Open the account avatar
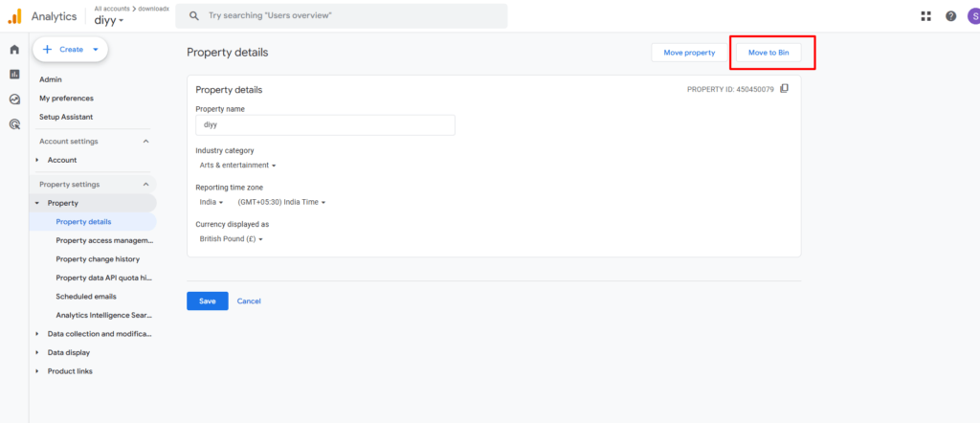This screenshot has width=980, height=423. [x=973, y=16]
